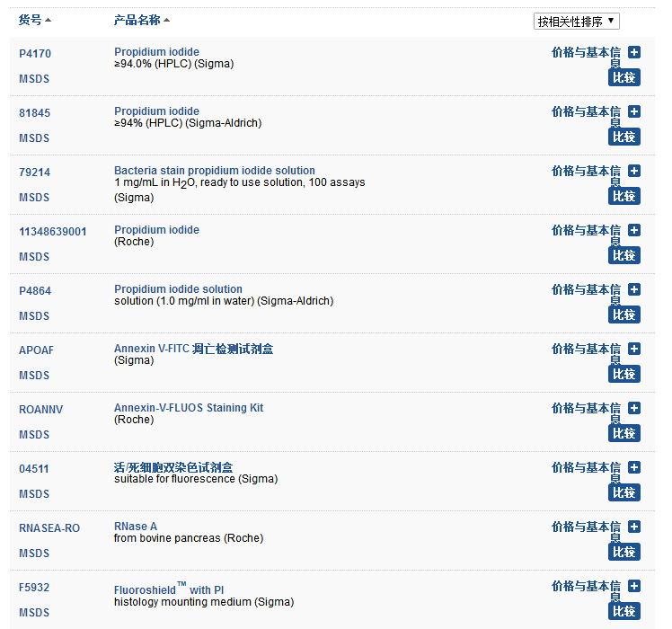Expand pricing plus icon for RNASEA-RO
672x629 pixels.
[634, 527]
